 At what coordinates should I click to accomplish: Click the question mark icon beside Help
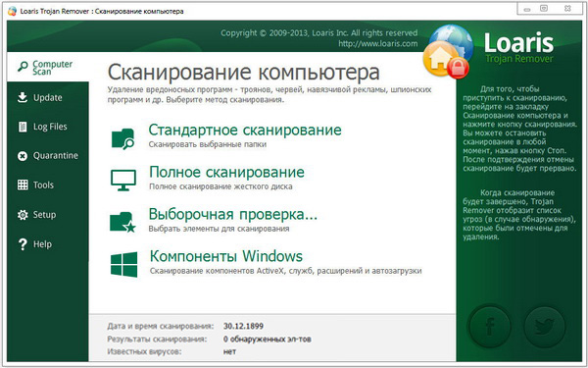pos(23,244)
